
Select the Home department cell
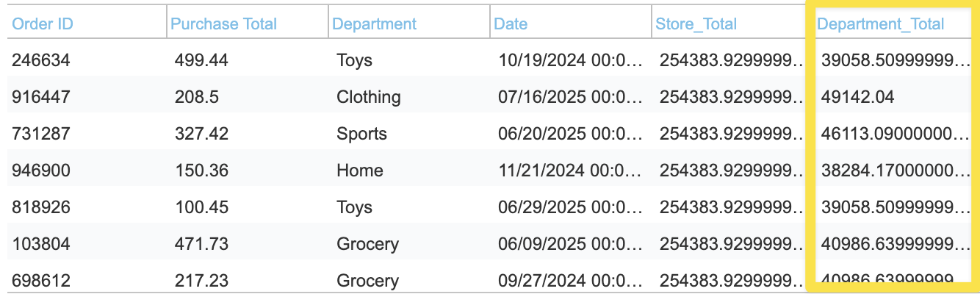click(x=360, y=171)
